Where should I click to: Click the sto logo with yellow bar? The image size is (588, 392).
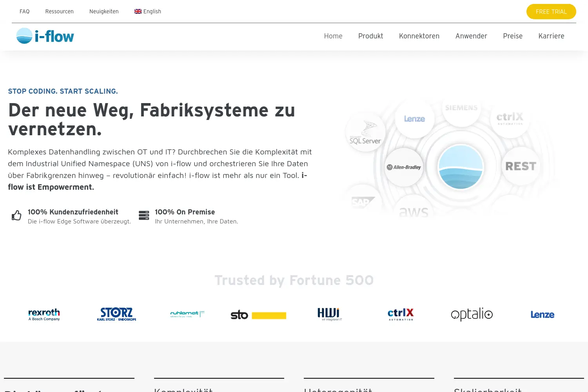tap(258, 315)
